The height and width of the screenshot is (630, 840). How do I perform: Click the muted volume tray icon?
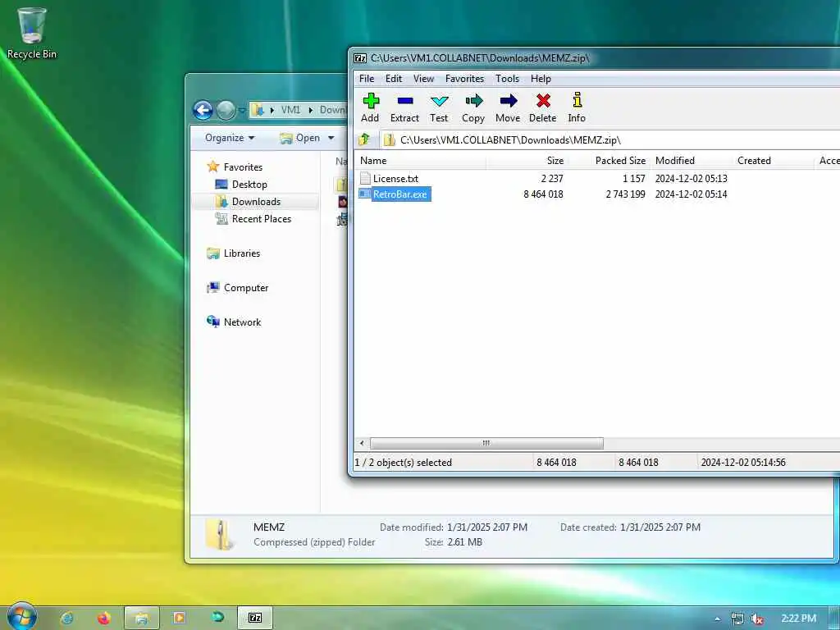click(x=756, y=619)
